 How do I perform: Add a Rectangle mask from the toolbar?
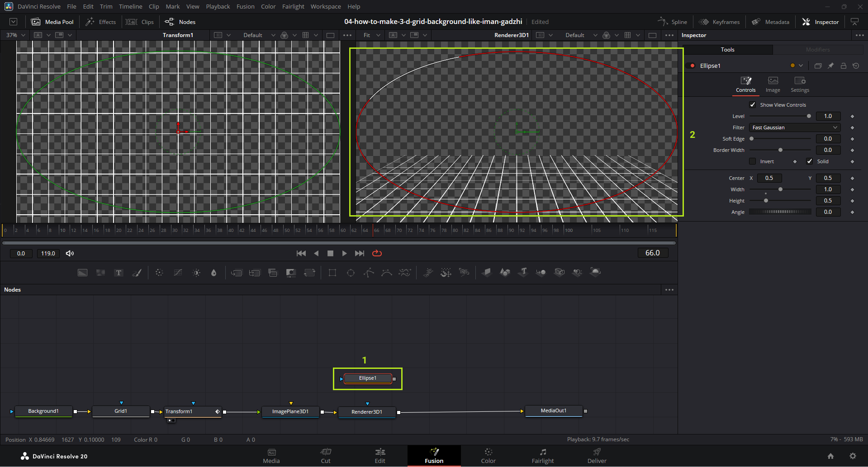pos(332,273)
